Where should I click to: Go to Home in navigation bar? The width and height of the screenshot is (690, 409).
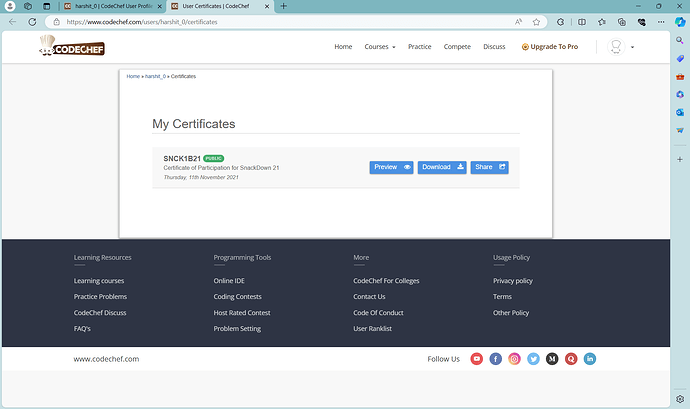click(343, 47)
